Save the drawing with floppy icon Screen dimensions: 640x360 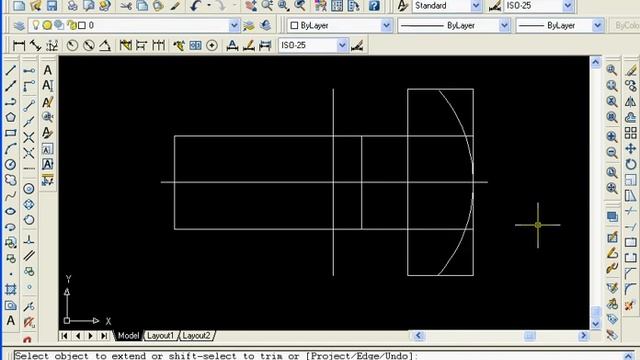52,6
